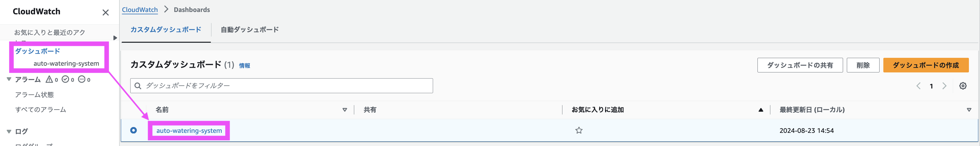Sort by 名前 column arrow
Image resolution: width=980 pixels, height=146 pixels.
345,110
